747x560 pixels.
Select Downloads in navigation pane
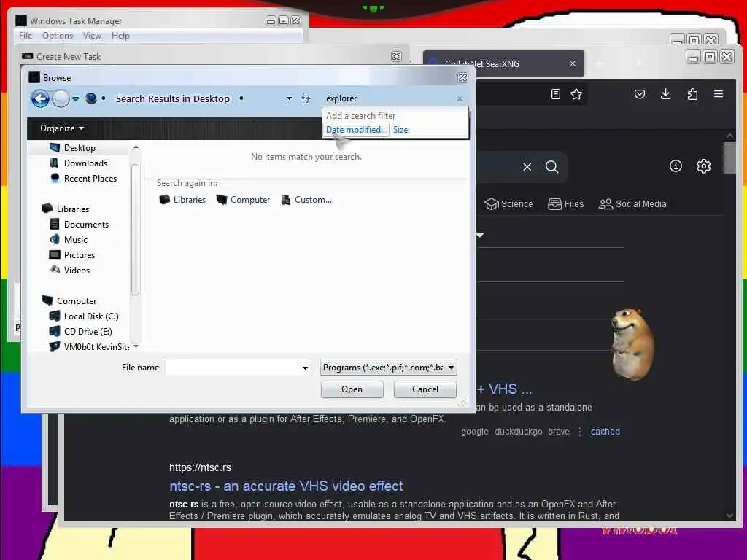85,163
